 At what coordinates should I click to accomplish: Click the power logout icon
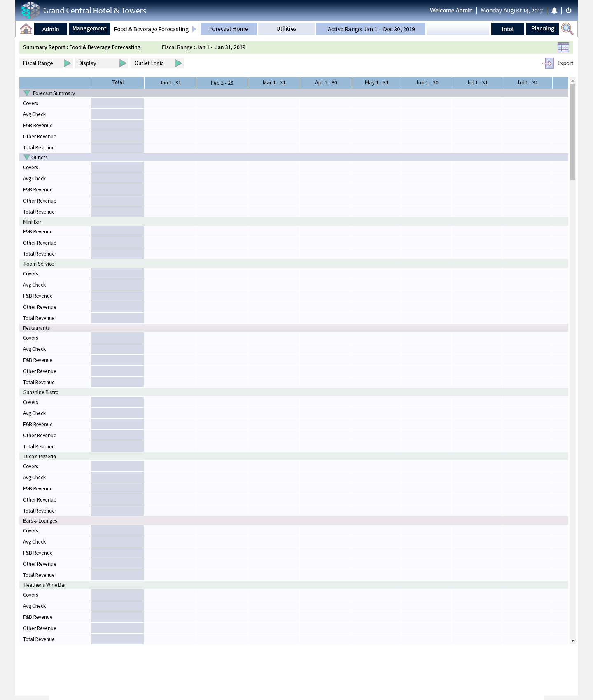pos(569,11)
